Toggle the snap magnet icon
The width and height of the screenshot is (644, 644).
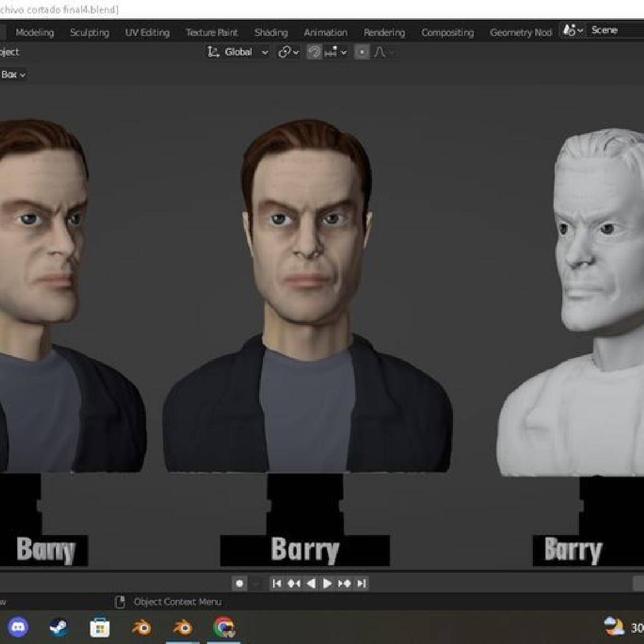click(x=314, y=52)
